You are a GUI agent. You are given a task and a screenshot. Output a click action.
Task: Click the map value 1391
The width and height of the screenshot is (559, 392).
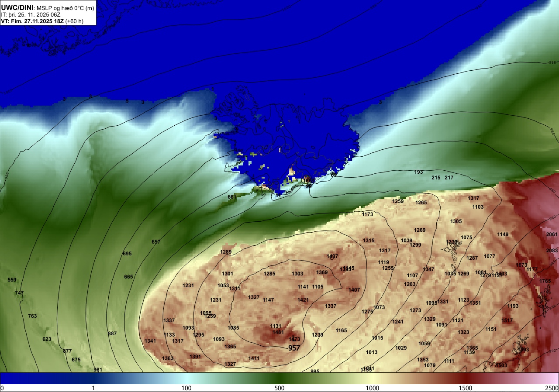click(x=195, y=357)
